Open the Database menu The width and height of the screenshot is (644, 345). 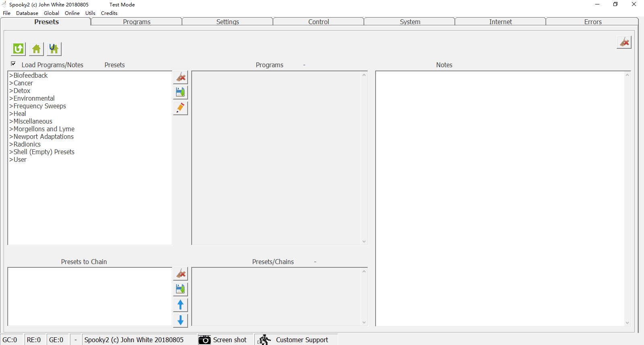pos(27,13)
